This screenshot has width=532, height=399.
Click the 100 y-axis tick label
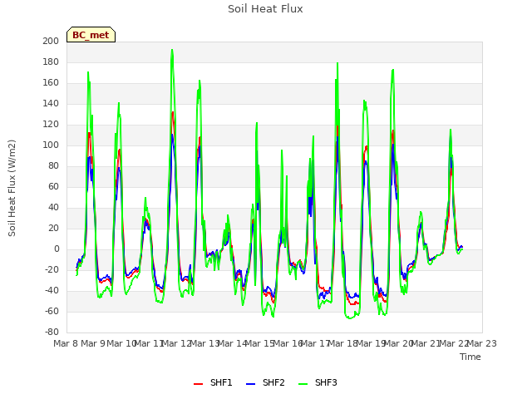click(x=51, y=145)
